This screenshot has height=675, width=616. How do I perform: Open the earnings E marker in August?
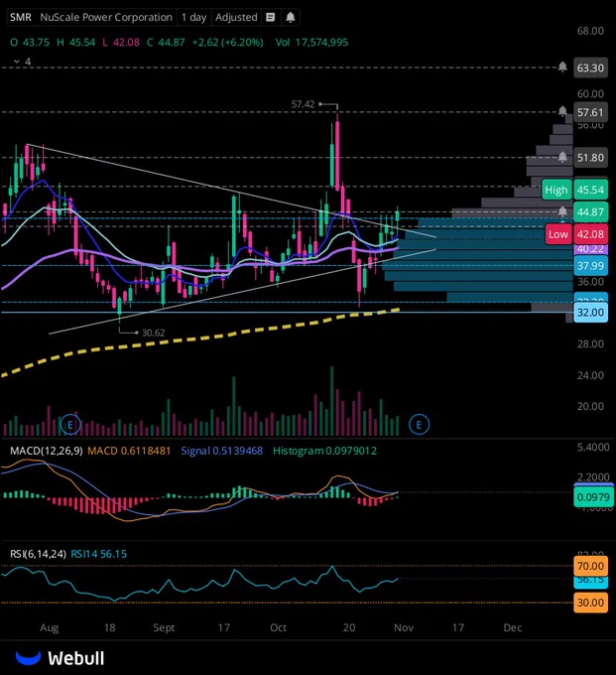click(70, 425)
